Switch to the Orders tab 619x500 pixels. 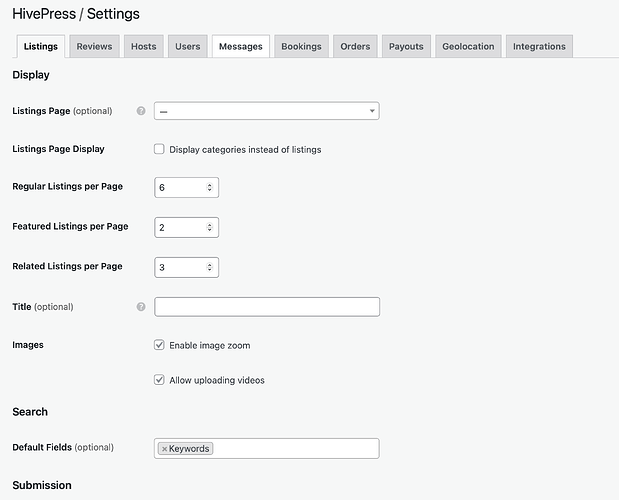[355, 47]
